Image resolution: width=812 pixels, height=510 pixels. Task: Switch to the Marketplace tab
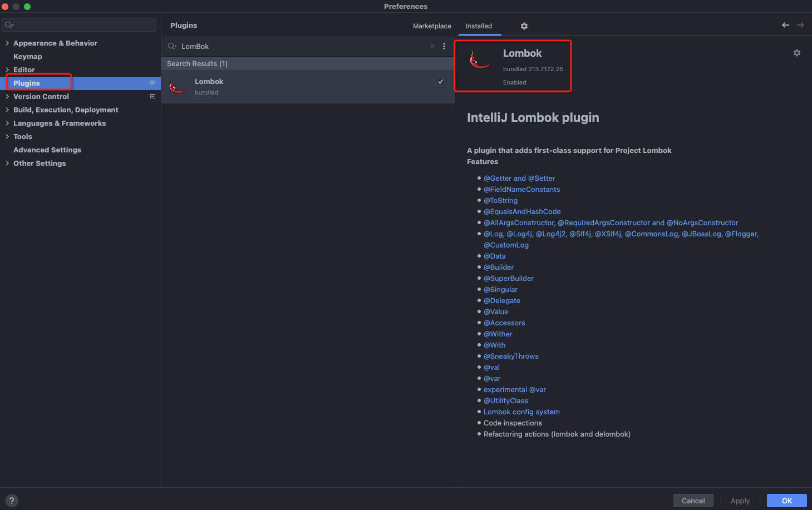coord(432,26)
